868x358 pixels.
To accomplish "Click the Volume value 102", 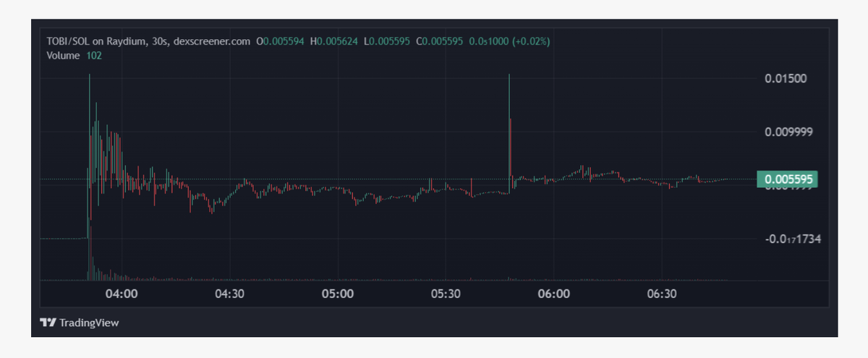I will coord(94,56).
